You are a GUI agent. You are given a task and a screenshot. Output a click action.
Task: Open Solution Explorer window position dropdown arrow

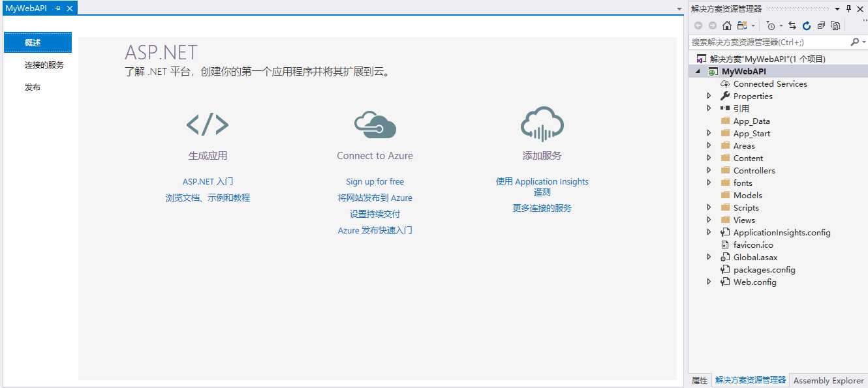[x=837, y=8]
